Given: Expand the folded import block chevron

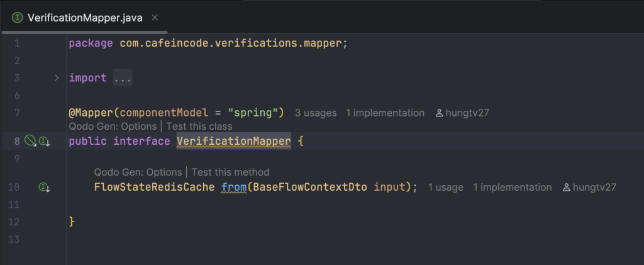Looking at the screenshot, I should point(57,77).
